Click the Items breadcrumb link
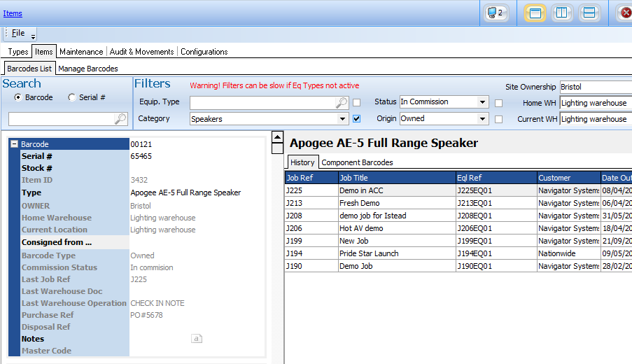The width and height of the screenshot is (632, 364). (13, 13)
